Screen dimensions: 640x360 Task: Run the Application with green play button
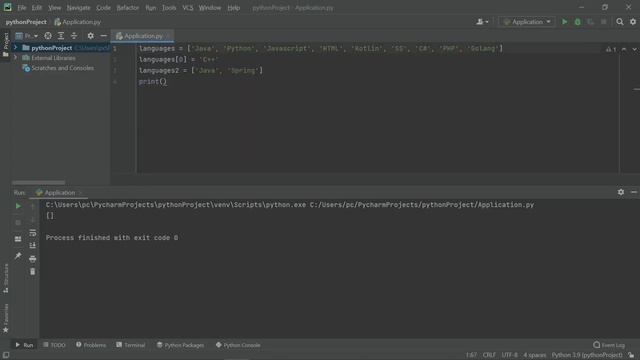pos(564,22)
